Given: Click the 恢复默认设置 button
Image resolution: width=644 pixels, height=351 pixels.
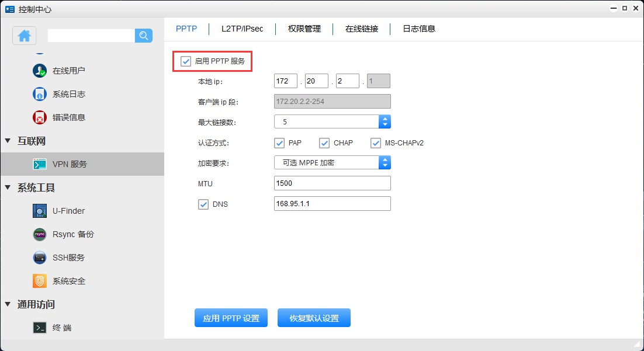Looking at the screenshot, I should point(314,318).
